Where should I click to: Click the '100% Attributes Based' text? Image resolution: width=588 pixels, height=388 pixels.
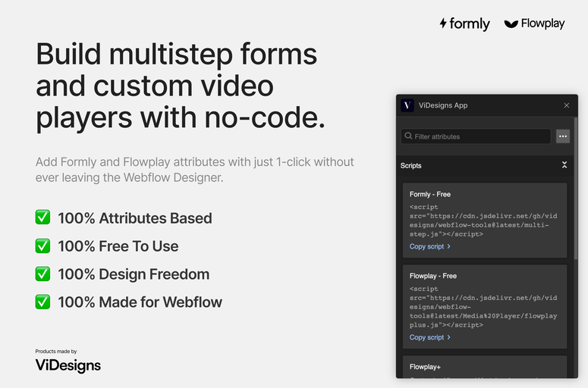(135, 218)
